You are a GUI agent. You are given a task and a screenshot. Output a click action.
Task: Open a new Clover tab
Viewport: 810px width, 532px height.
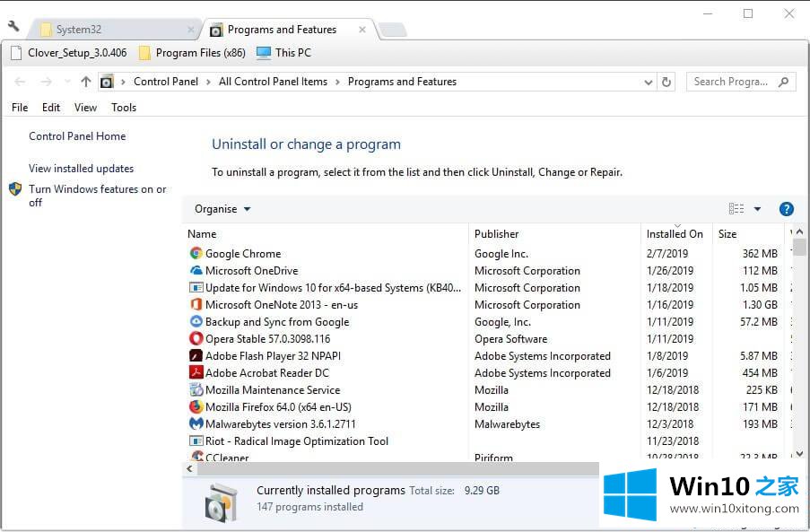pyautogui.click(x=393, y=31)
